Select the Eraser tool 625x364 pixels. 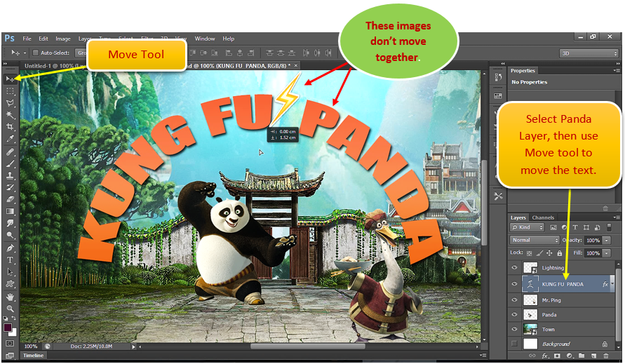10,199
